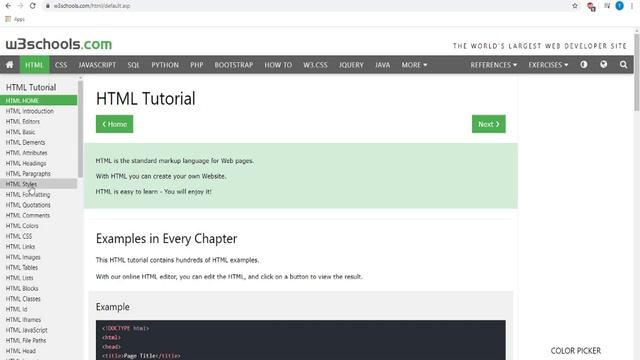
Task: Open HTML Styles in the sidebar
Action: click(x=38, y=184)
